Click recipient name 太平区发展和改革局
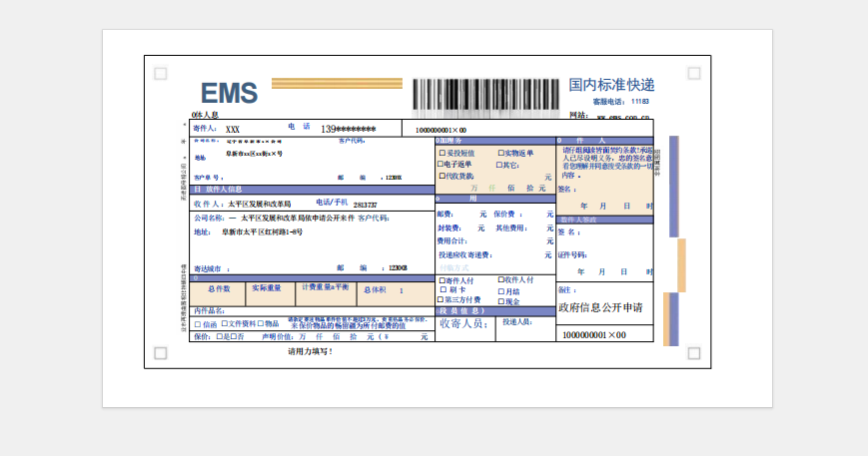The width and height of the screenshot is (868, 456). [259, 204]
